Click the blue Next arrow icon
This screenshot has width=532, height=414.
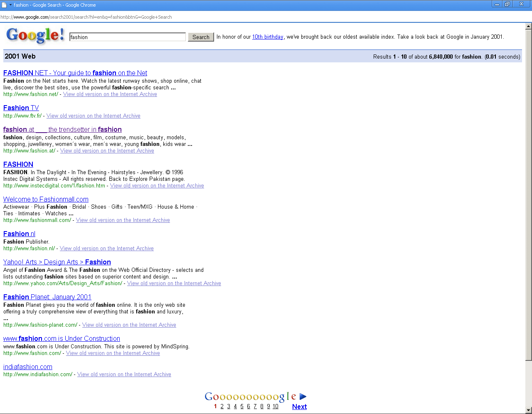pos(303,397)
